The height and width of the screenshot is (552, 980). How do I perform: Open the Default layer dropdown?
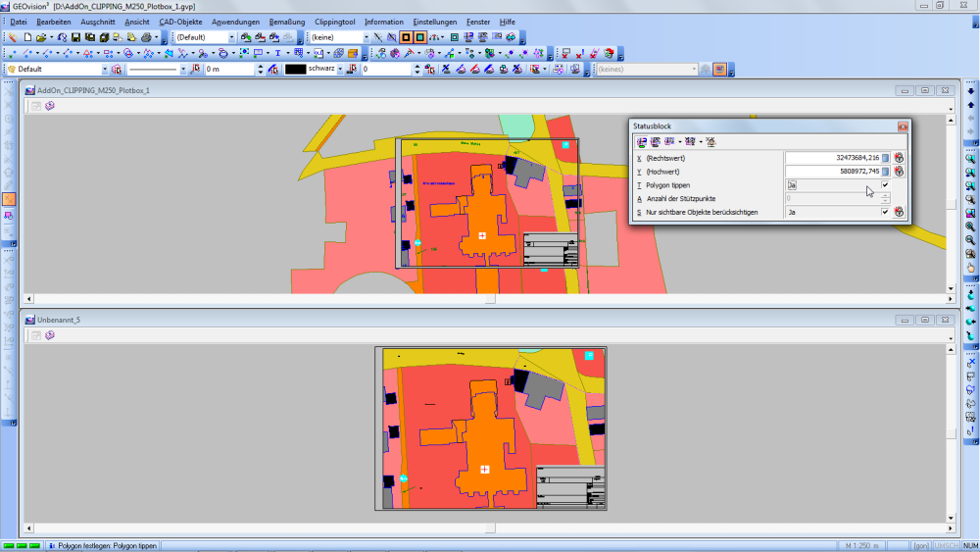click(105, 70)
